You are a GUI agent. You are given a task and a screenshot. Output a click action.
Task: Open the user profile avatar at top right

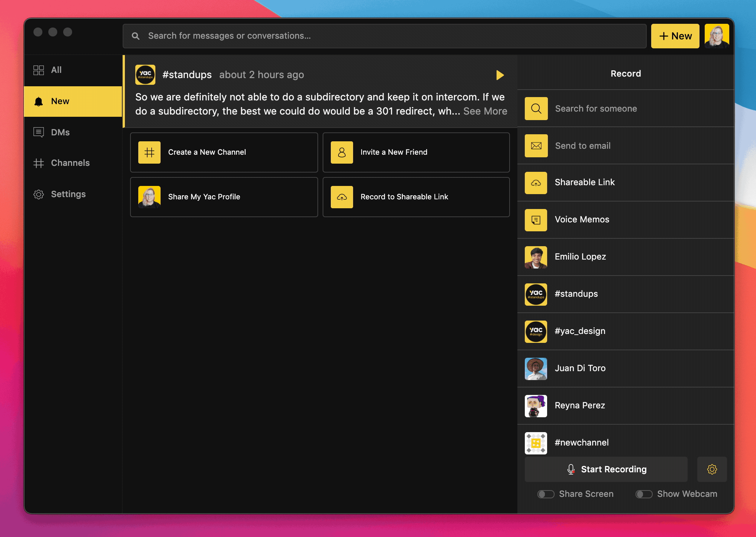click(717, 36)
